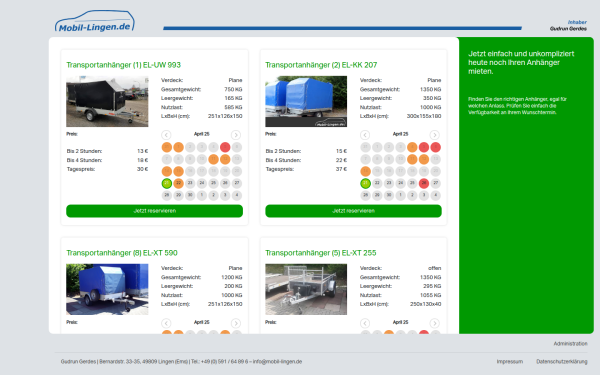
Task: Select day 30 in EL-KK 207 calendar
Action: coord(389,195)
